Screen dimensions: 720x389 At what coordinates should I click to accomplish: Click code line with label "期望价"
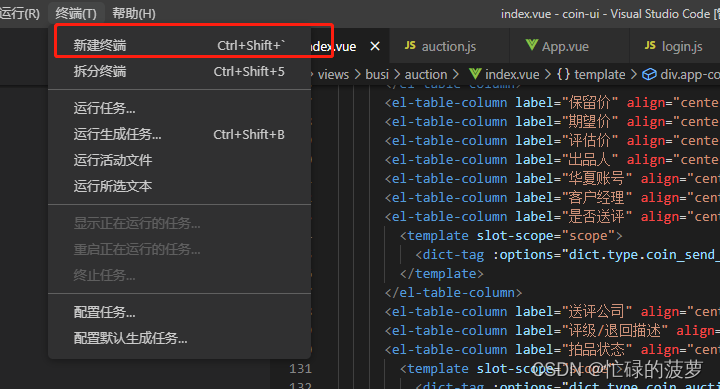[552, 122]
